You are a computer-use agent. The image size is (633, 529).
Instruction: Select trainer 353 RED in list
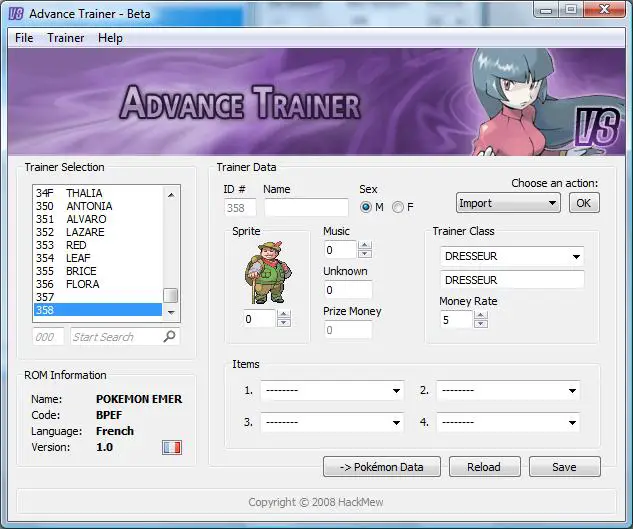coord(98,245)
